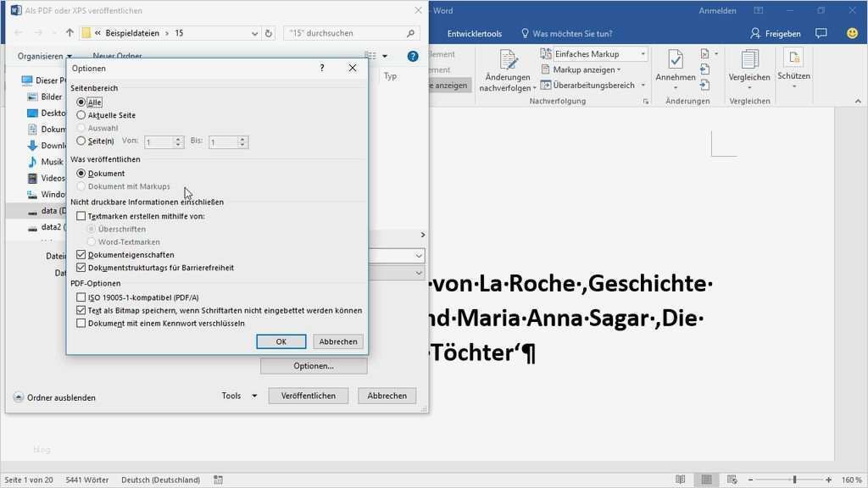Select Bilder in the folder tree
Viewport: 868px width, 488px height.
(x=52, y=97)
